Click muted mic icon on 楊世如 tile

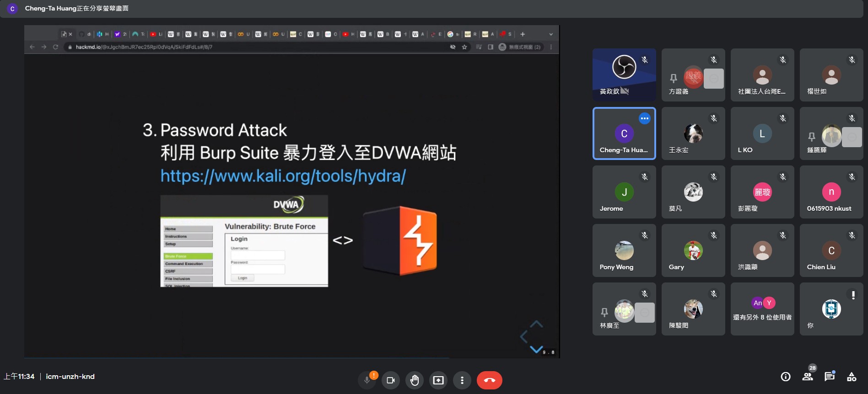(852, 60)
